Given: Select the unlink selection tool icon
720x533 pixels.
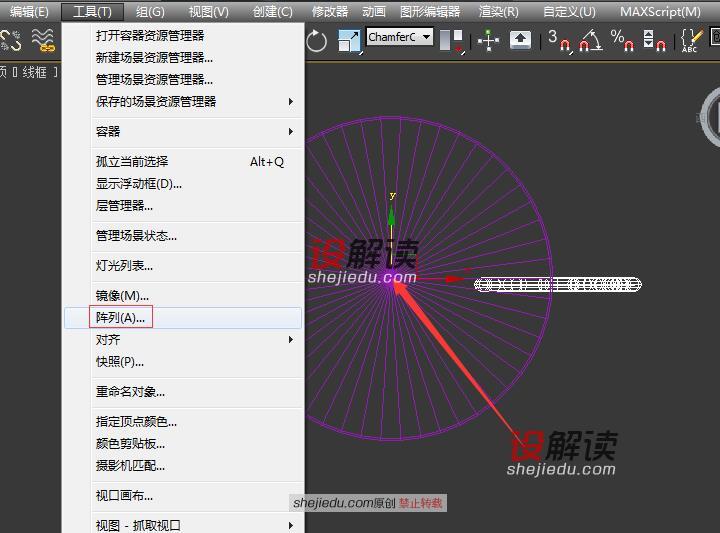Looking at the screenshot, I should coord(11,40).
